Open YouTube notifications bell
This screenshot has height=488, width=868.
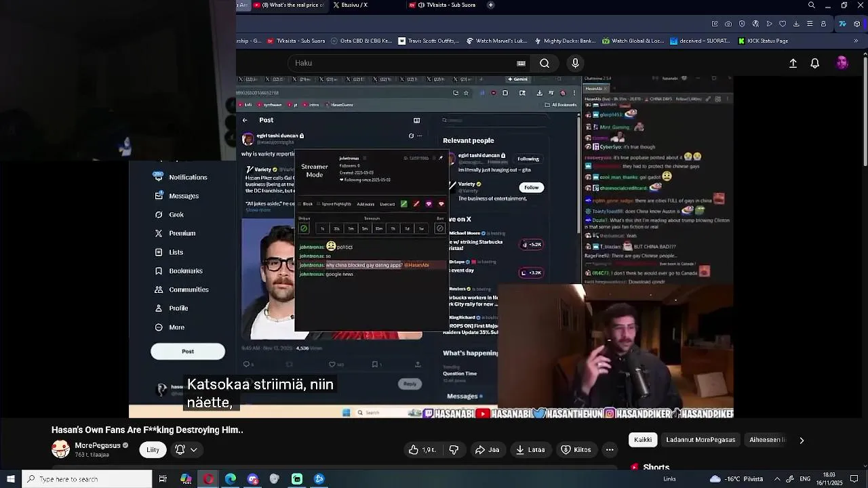pyautogui.click(x=815, y=63)
